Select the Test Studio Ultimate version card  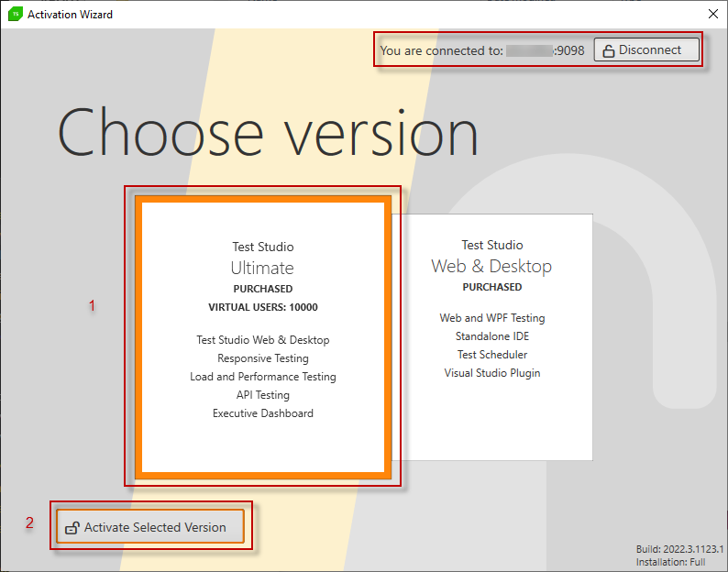[263, 337]
